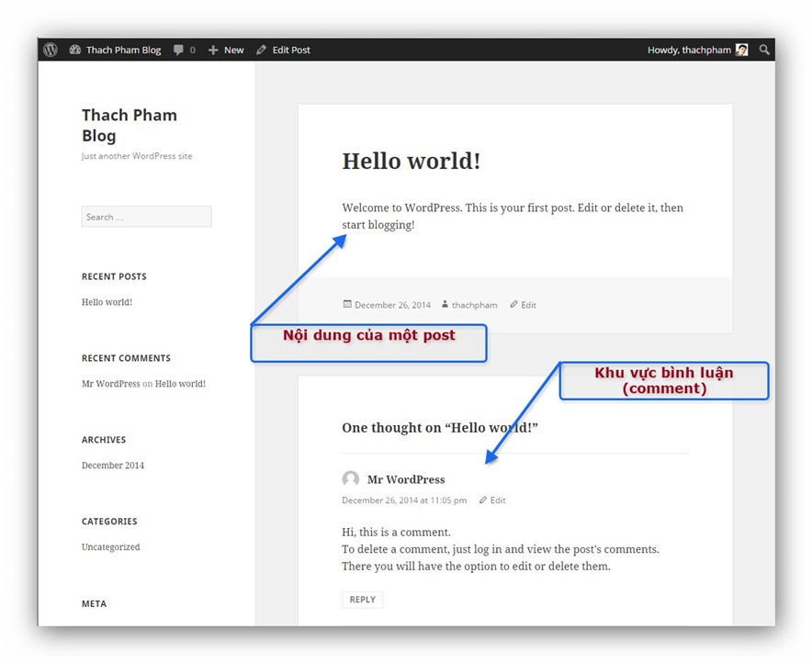The image size is (812, 663).
Task: Open the comments bubble icon in admin bar
Action: (178, 50)
